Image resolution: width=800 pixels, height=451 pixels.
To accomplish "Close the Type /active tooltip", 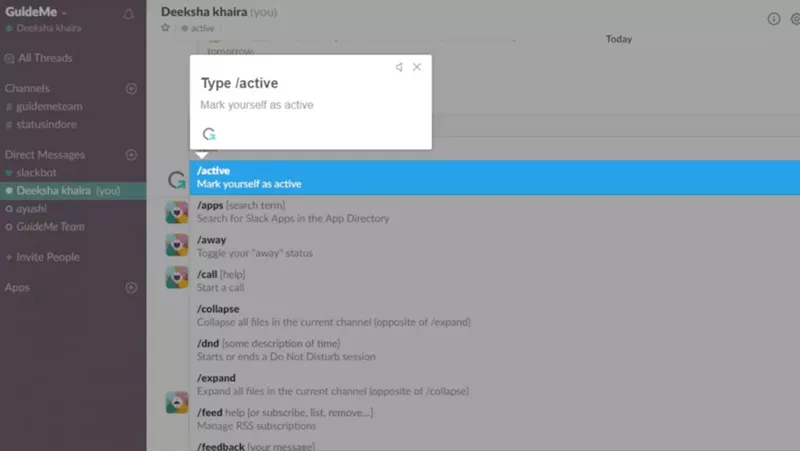I will (417, 67).
